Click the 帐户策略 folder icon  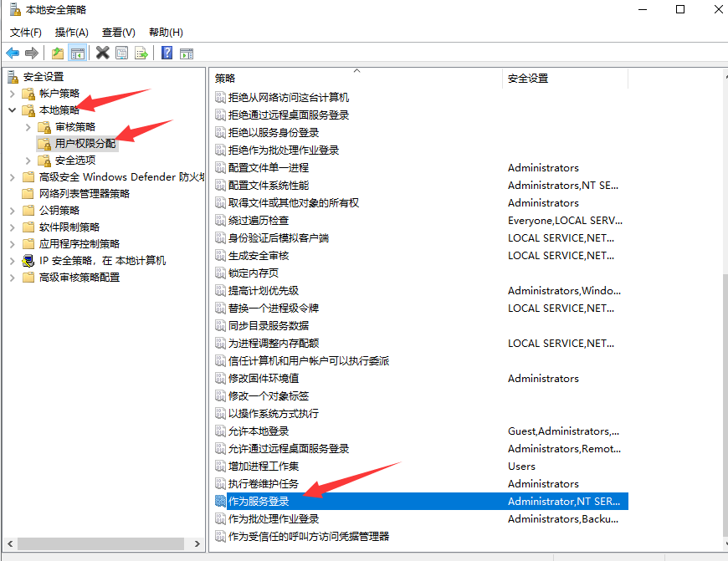[28, 94]
